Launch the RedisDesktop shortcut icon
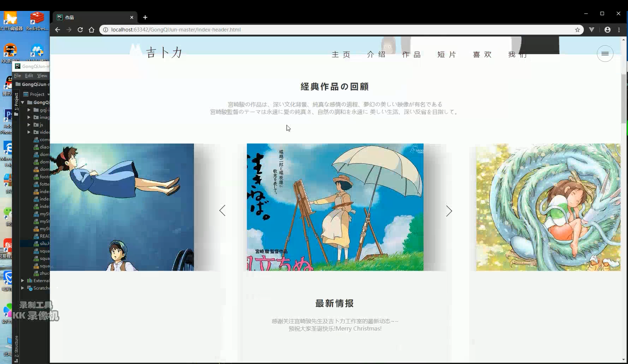 [37, 21]
